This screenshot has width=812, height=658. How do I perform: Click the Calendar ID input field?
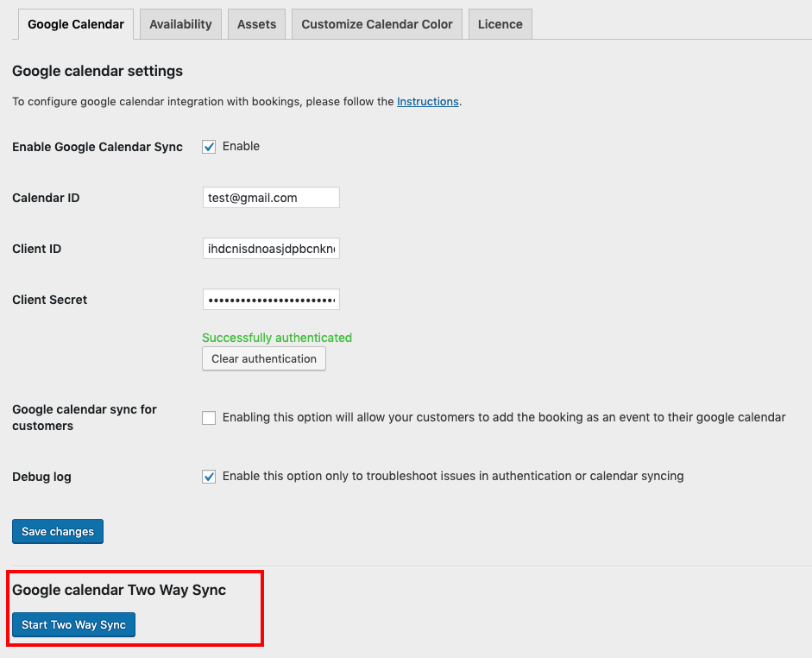pyautogui.click(x=271, y=198)
